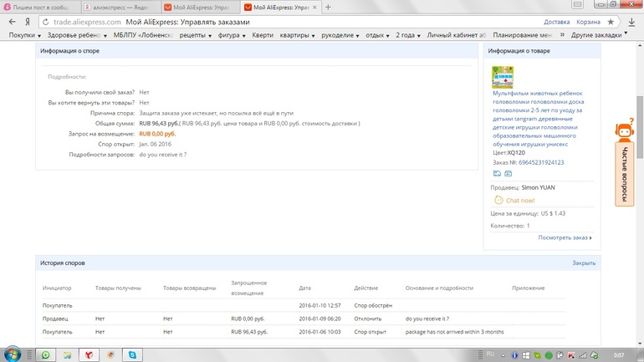Screen dimensions: 644x362
Task: Open the network signal tray icon
Action: [582, 355]
